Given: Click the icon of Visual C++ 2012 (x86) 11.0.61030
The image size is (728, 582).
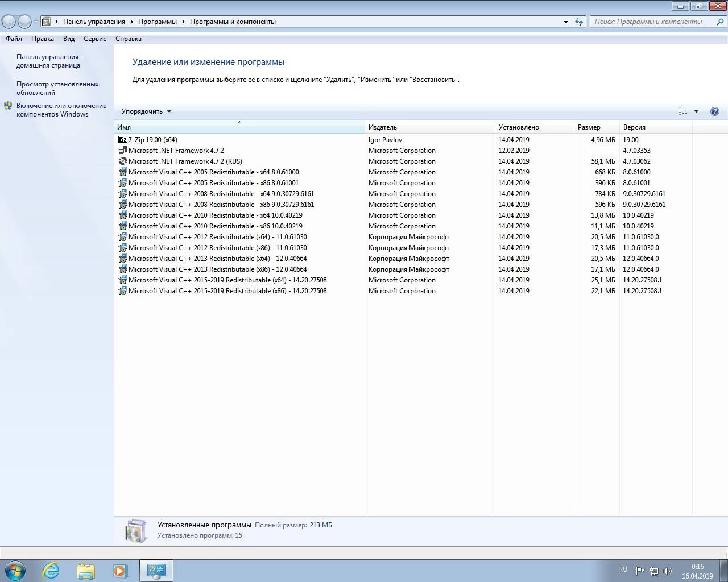Looking at the screenshot, I should click(x=122, y=247).
